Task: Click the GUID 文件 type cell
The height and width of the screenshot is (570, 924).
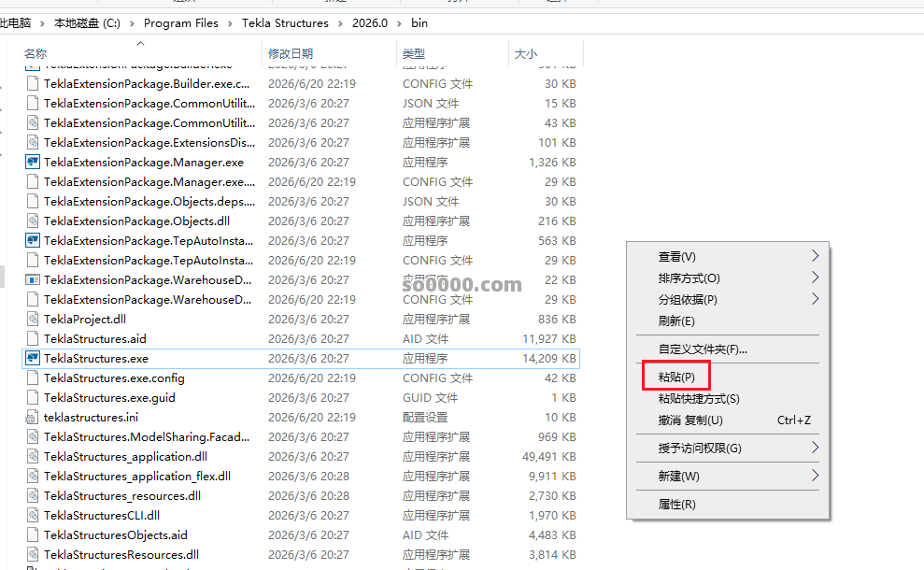Action: (430, 398)
